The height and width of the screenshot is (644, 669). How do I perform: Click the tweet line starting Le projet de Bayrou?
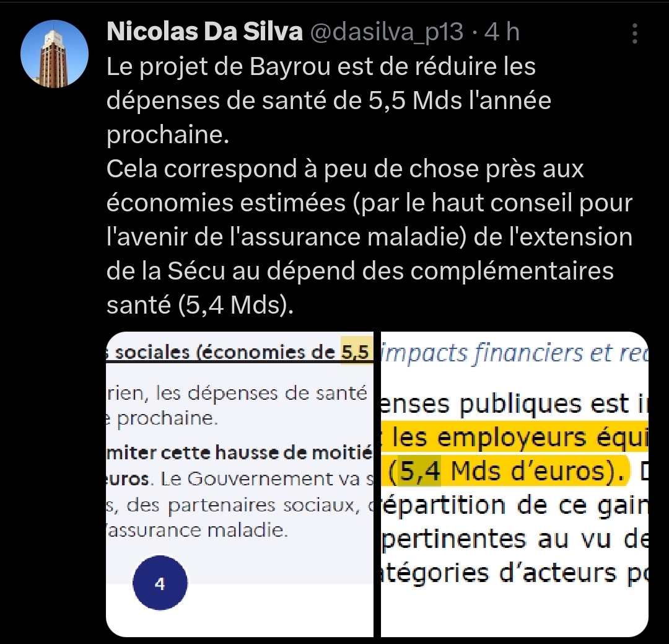[321, 66]
